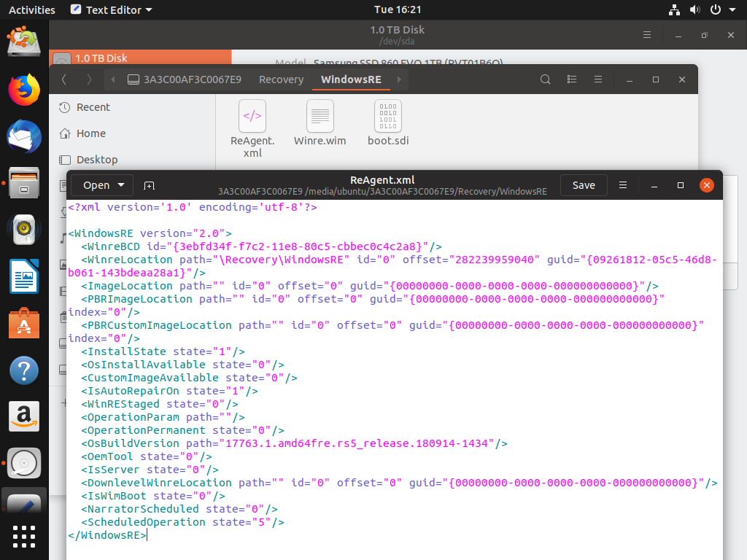Open the volume icon in top bar
Image resolution: width=747 pixels, height=560 pixels.
point(695,9)
